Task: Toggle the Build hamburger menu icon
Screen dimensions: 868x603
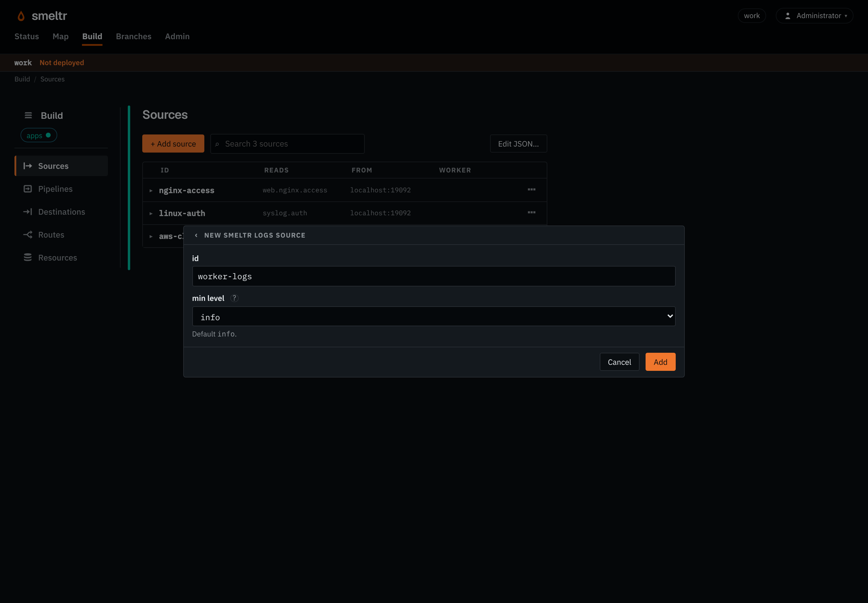Action: (28, 115)
